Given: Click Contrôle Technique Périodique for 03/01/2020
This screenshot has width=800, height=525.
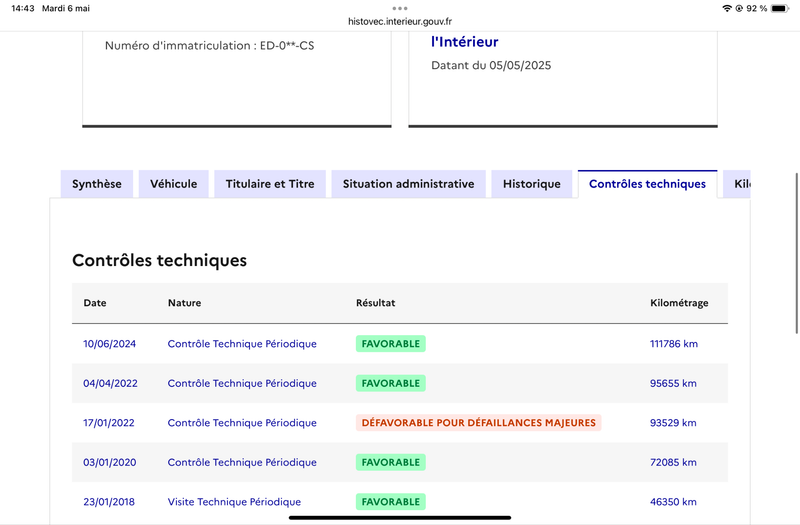Looking at the screenshot, I should point(242,462).
